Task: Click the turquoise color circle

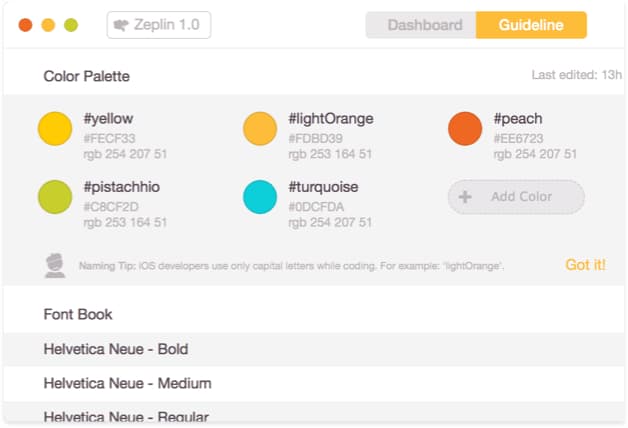Action: click(260, 197)
